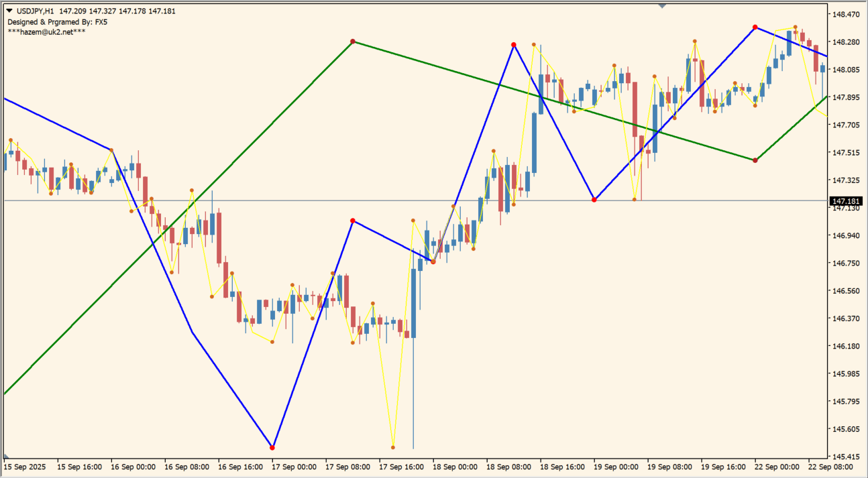Click the hazem@uk2.net email text
This screenshot has width=868, height=478.
[x=46, y=32]
